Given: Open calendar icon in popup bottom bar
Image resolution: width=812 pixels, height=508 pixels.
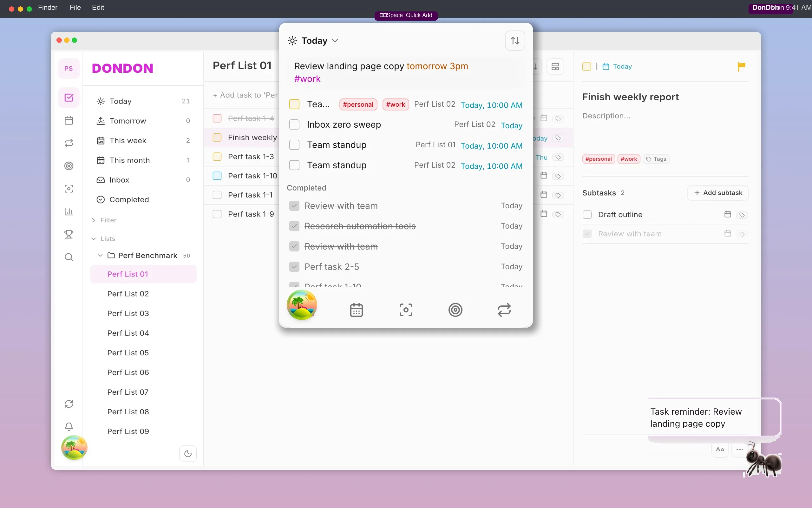Looking at the screenshot, I should [356, 310].
